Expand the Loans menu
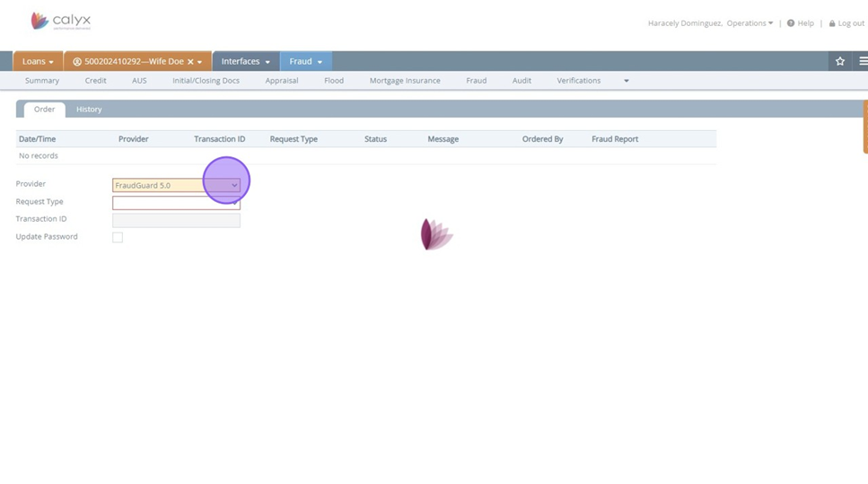 pyautogui.click(x=38, y=61)
